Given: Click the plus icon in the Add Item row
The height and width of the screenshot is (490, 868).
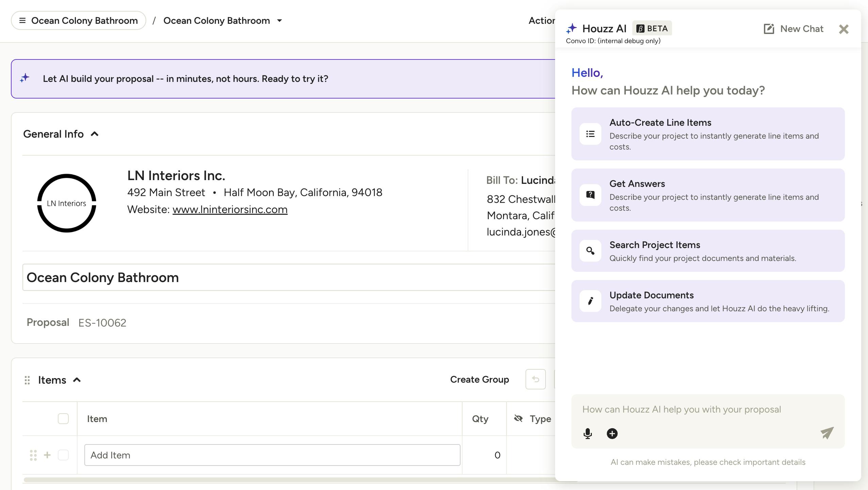Looking at the screenshot, I should pyautogui.click(x=47, y=455).
